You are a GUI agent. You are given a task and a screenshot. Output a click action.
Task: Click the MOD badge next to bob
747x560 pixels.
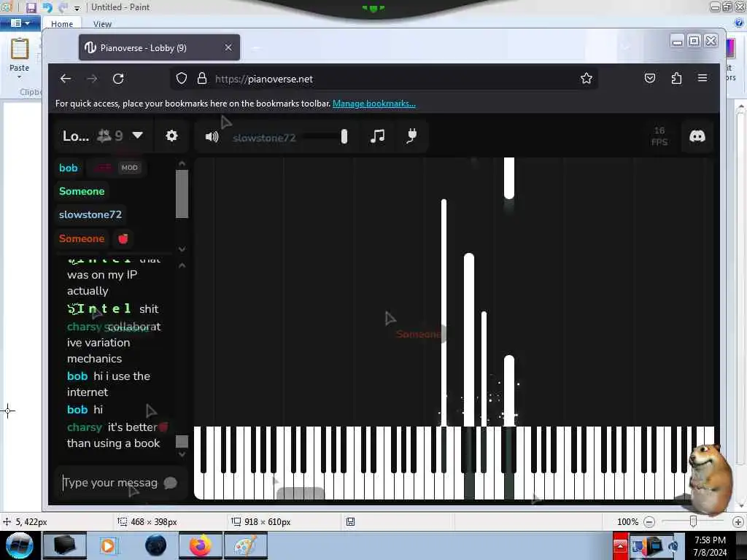pyautogui.click(x=129, y=168)
